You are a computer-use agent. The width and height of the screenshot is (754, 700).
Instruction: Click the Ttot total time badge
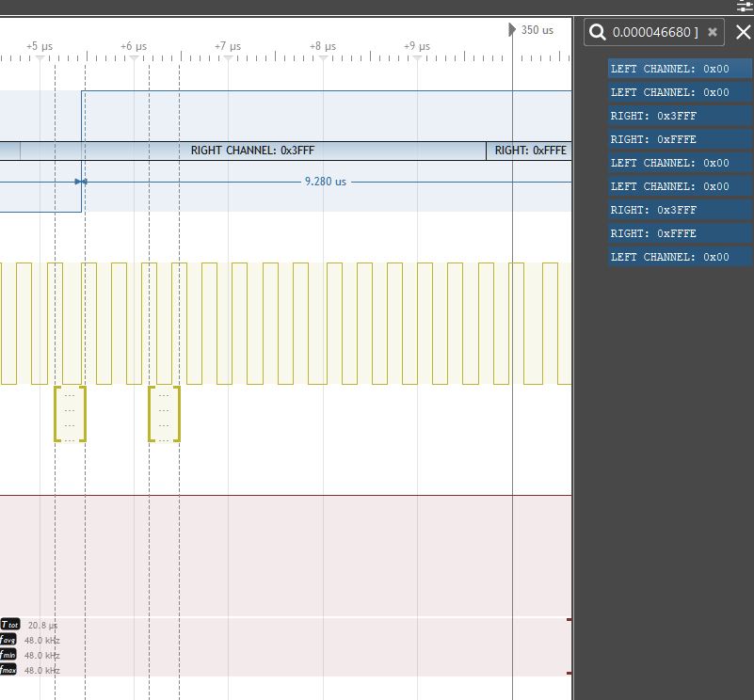point(10,625)
